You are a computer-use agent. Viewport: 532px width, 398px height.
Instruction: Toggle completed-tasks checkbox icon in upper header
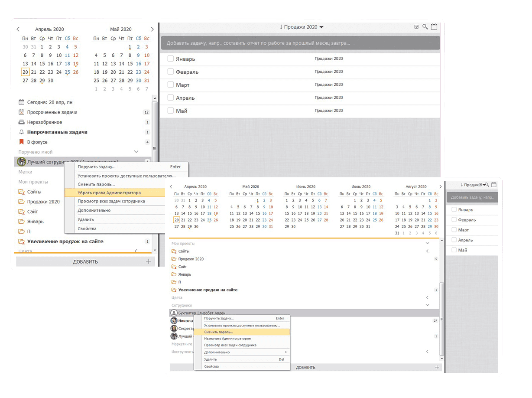click(x=417, y=27)
